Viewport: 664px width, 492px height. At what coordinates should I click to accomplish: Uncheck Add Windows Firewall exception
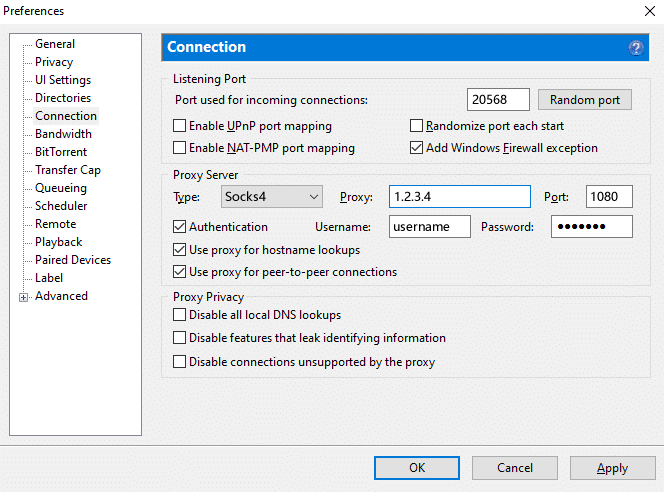(x=416, y=148)
